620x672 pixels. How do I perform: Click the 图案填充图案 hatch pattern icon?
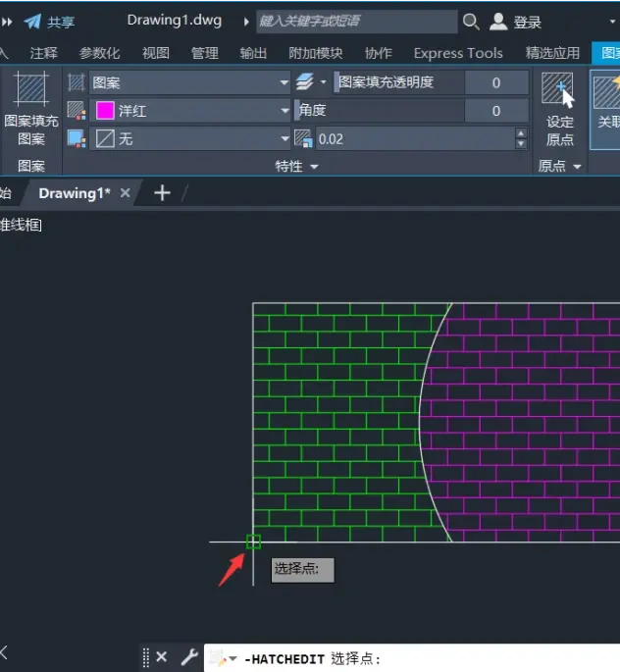[30, 89]
